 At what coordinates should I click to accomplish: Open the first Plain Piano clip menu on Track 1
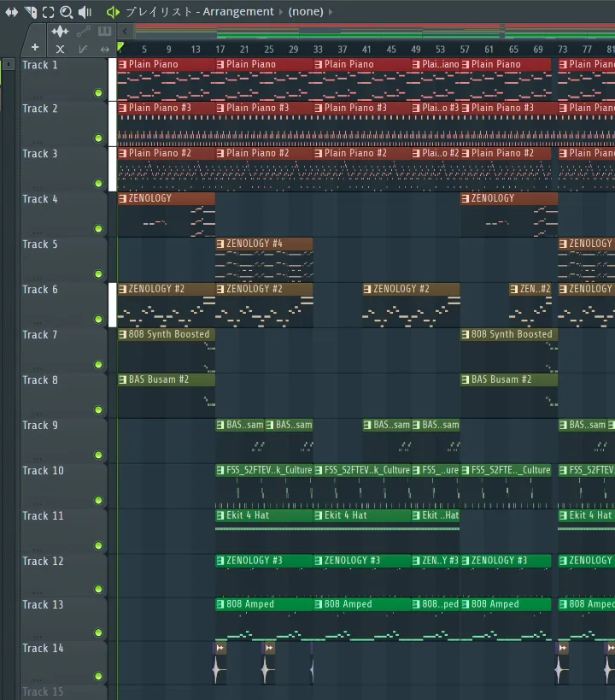tap(122, 64)
